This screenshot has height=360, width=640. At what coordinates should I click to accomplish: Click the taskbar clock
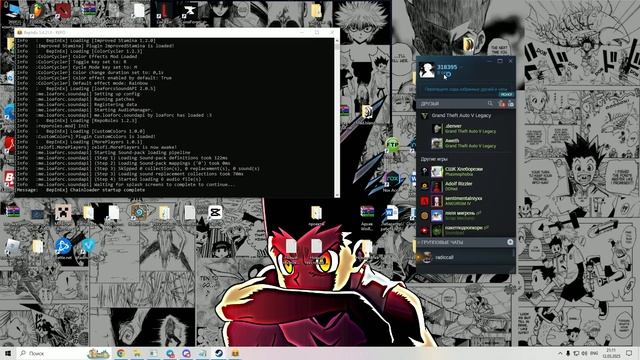click(611, 353)
